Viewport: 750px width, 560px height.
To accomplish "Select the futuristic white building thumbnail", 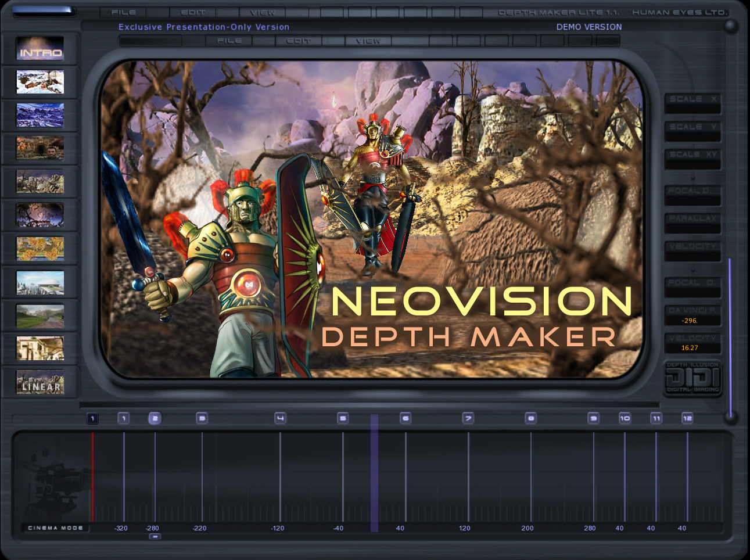I will [40, 282].
